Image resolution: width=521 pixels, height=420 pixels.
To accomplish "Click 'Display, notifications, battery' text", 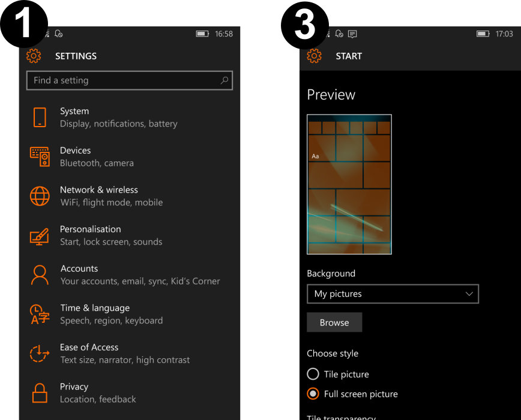I will pyautogui.click(x=119, y=124).
